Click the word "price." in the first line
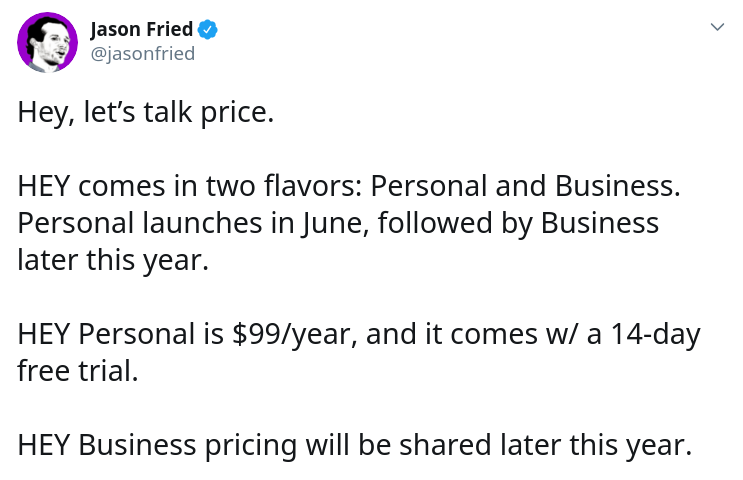This screenshot has width=743, height=480. coord(237,114)
